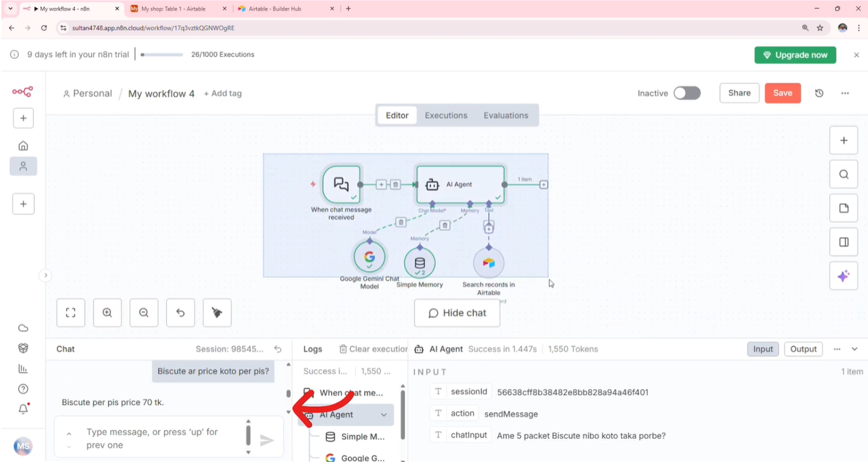Open the Executions tab
The height and width of the screenshot is (462, 868).
(x=446, y=115)
